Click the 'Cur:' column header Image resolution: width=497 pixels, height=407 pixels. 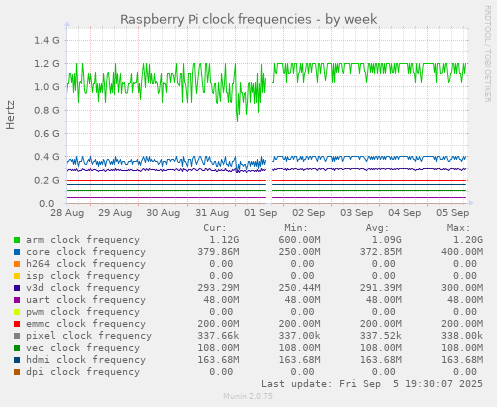[215, 228]
